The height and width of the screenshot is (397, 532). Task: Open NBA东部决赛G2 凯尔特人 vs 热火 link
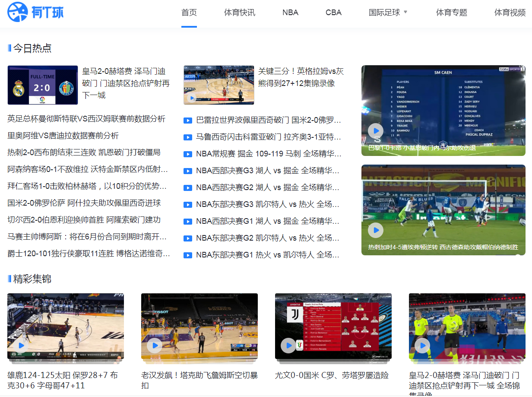click(269, 238)
